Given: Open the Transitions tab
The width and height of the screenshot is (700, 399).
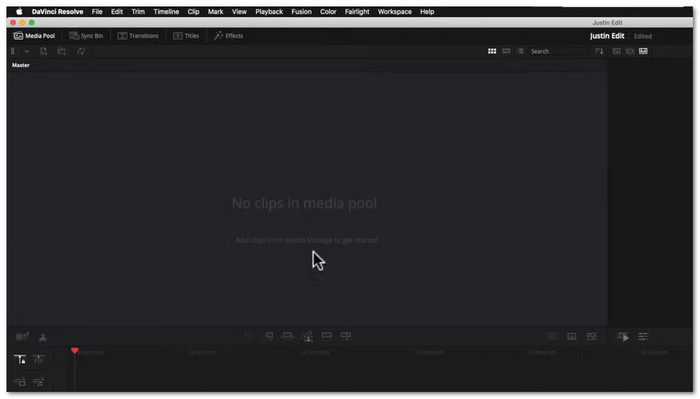Looking at the screenshot, I should 138,36.
